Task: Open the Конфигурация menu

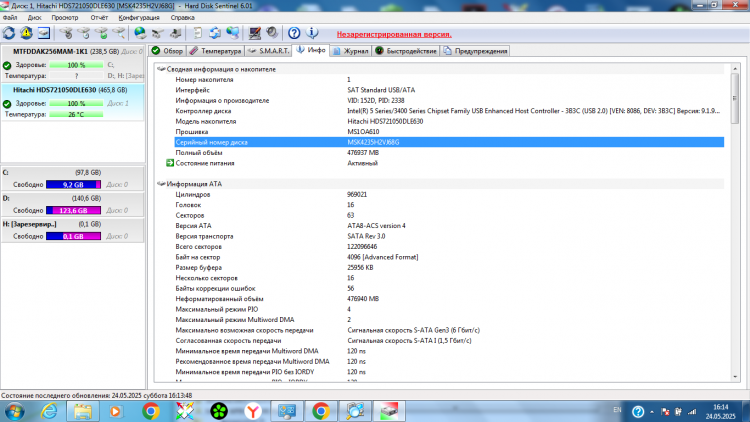Action: click(139, 18)
